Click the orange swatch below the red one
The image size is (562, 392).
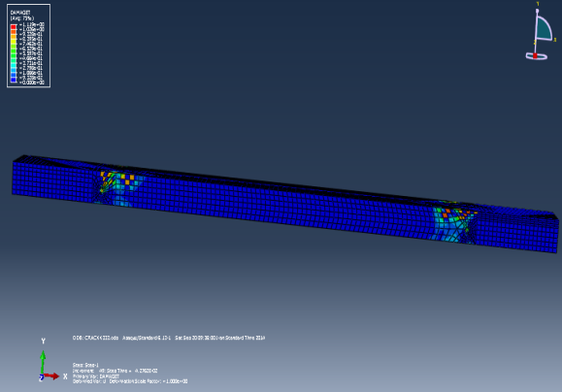[14, 31]
